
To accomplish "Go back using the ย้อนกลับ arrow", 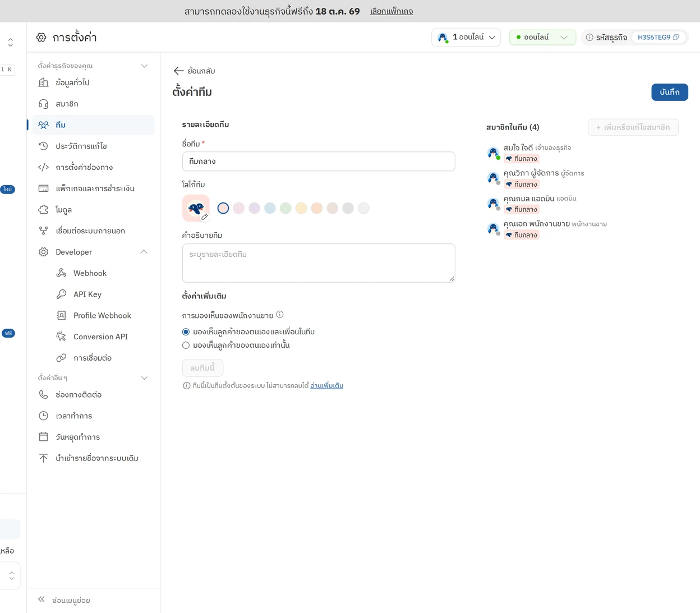I will point(179,71).
